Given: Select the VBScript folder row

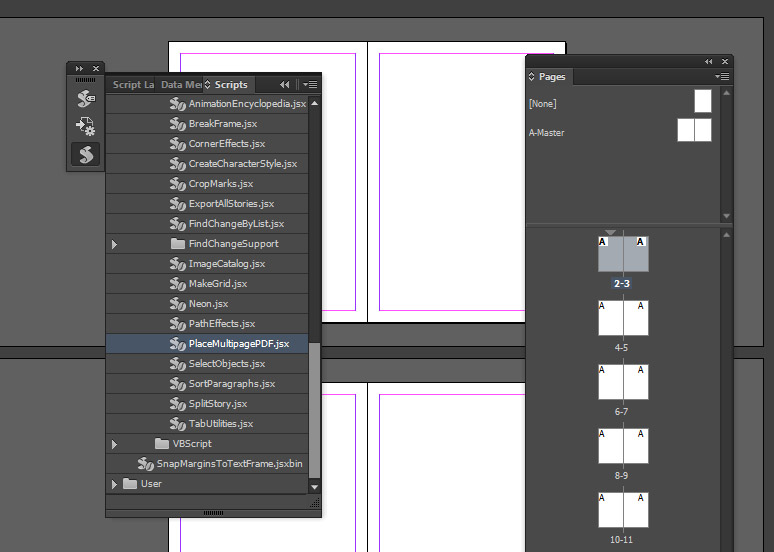Looking at the screenshot, I should point(207,444).
